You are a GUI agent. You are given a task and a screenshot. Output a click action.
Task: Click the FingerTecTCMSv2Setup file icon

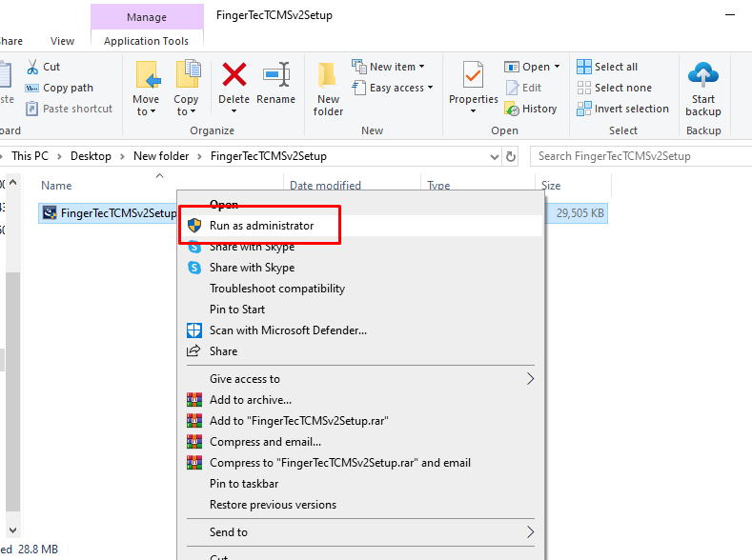(x=50, y=212)
